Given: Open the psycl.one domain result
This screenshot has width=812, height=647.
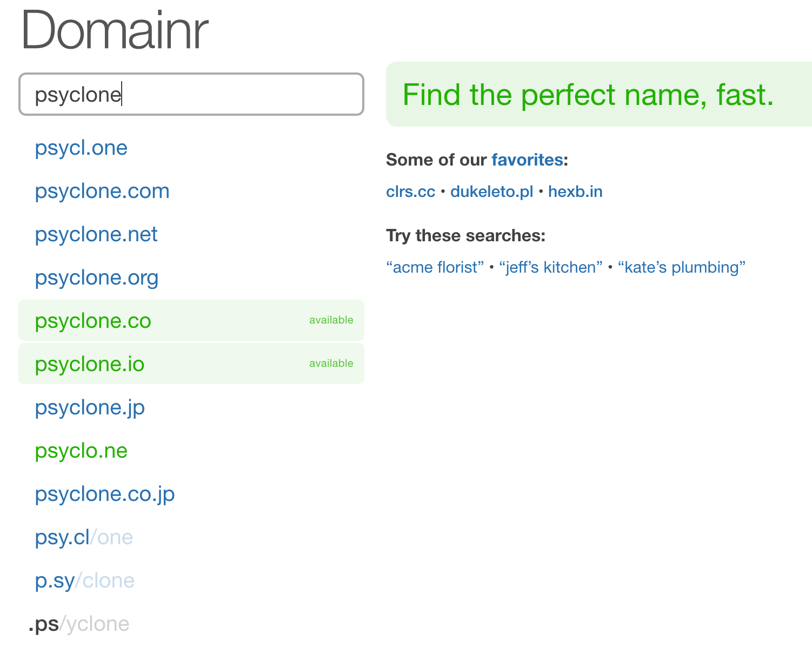Looking at the screenshot, I should [81, 148].
